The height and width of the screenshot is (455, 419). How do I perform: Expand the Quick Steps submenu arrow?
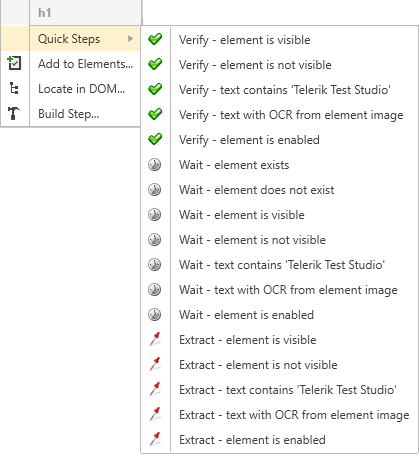(130, 39)
